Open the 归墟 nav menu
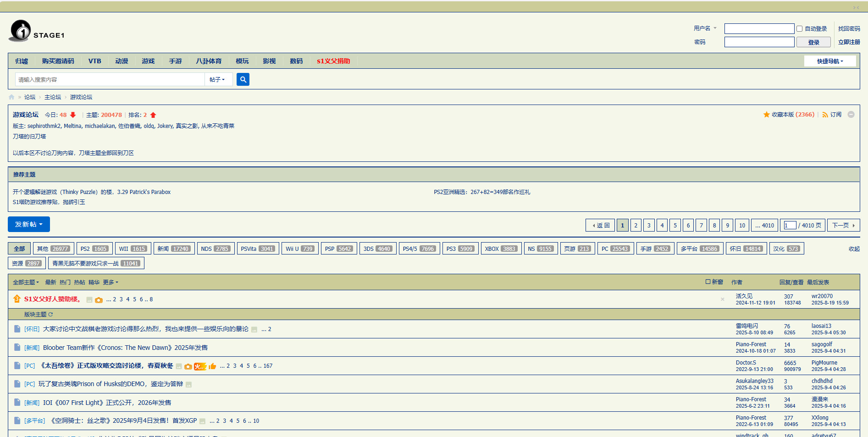 tap(22, 61)
